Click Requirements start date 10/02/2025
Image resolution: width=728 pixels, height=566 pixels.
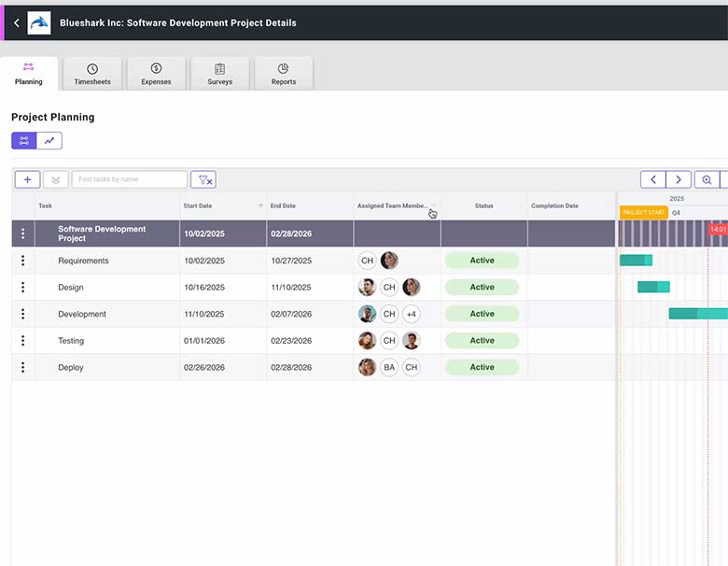[204, 261]
